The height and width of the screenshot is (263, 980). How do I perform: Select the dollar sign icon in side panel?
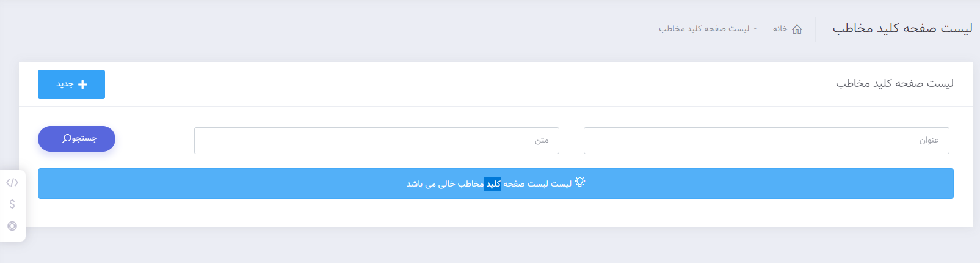coord(12,204)
